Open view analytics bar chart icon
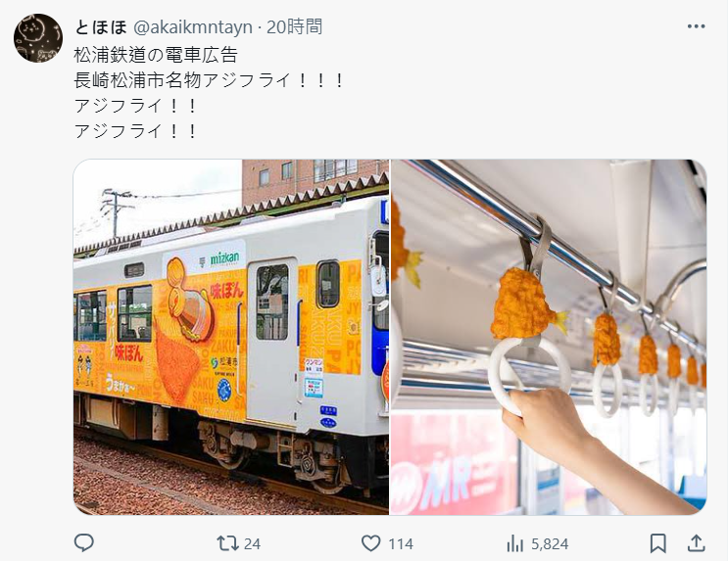 click(515, 543)
